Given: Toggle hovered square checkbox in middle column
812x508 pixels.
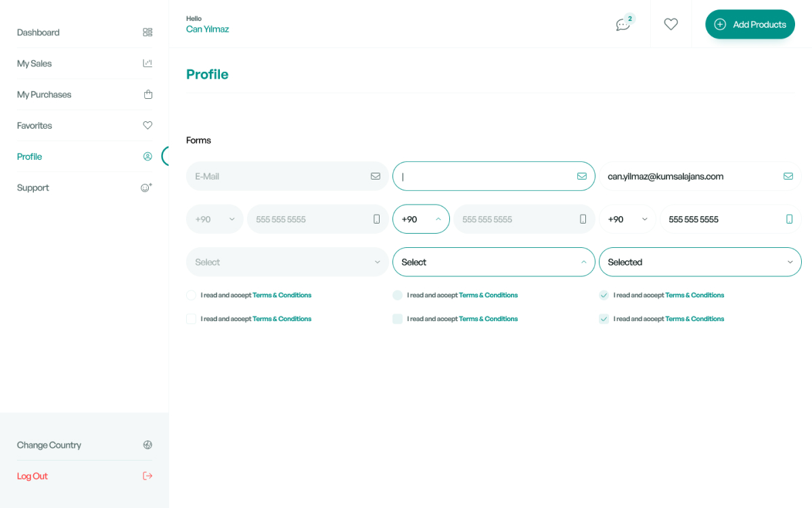Looking at the screenshot, I should pos(397,318).
